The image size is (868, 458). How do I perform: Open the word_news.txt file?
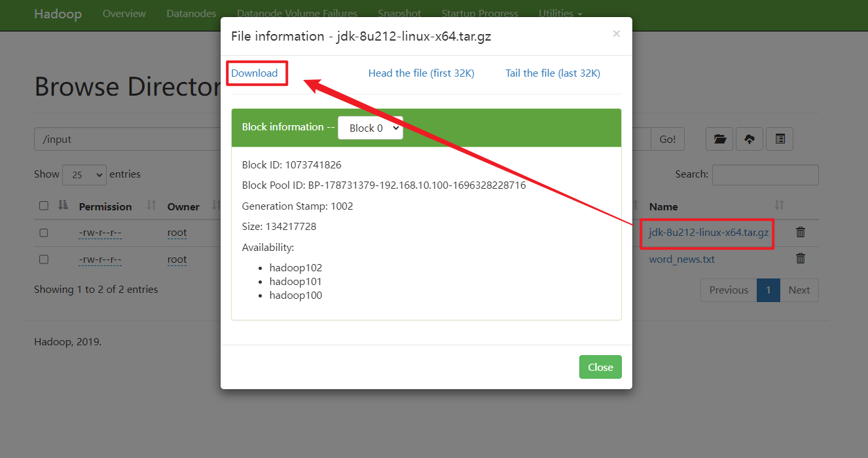click(x=681, y=259)
